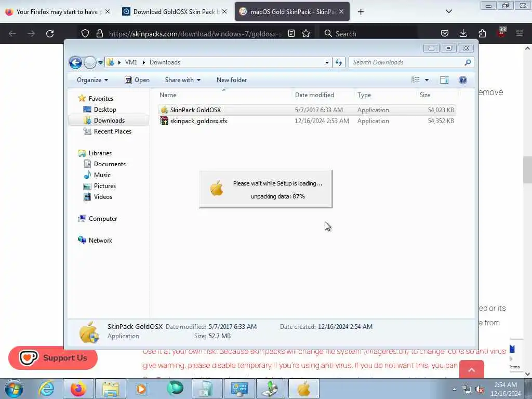Click the red scroll-to-top arrow button
The width and height of the screenshot is (532, 399).
472,370
